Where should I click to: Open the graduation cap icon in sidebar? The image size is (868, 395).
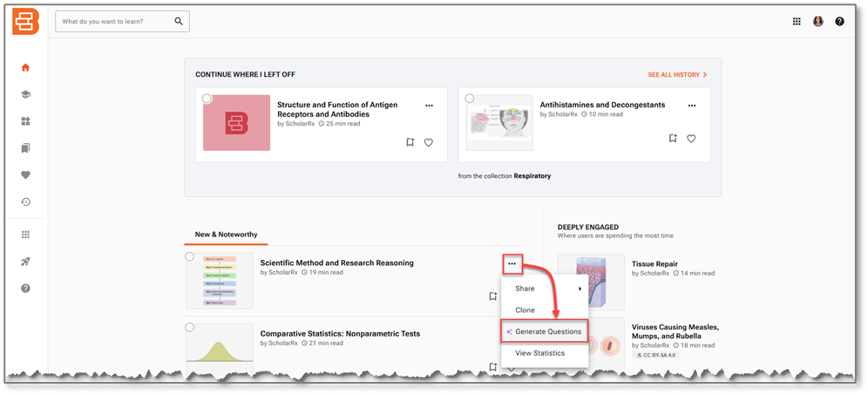tap(25, 94)
